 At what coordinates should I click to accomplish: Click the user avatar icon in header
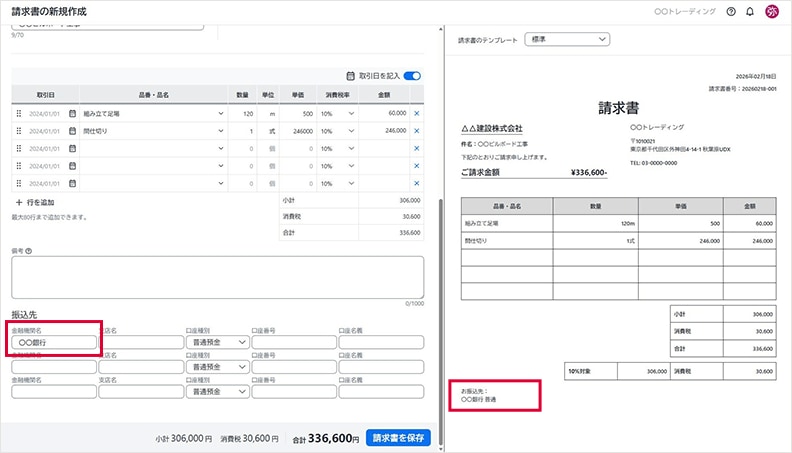(772, 11)
